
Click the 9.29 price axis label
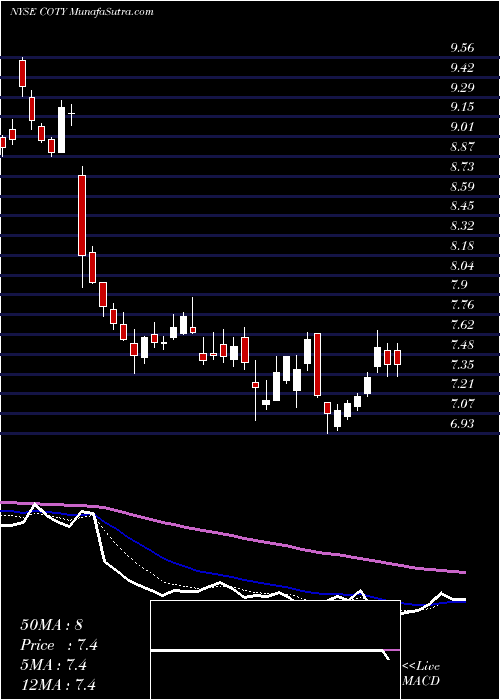click(x=462, y=87)
